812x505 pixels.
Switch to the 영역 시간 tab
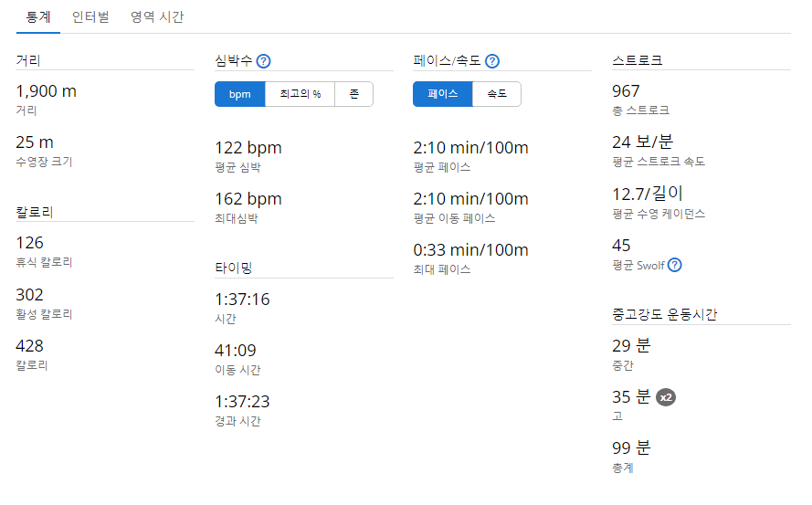pyautogui.click(x=157, y=17)
